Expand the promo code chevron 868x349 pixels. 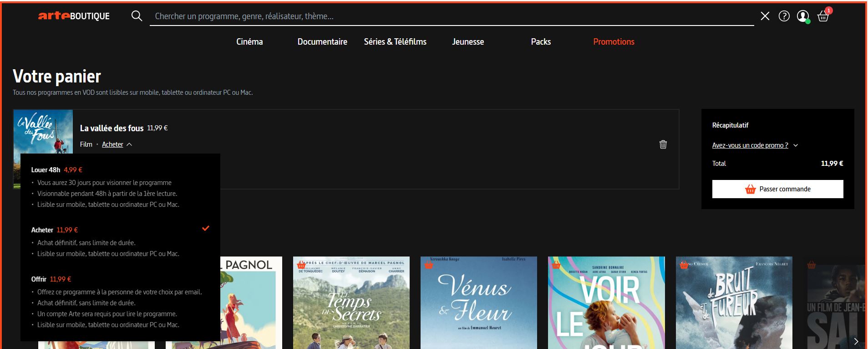pos(796,145)
